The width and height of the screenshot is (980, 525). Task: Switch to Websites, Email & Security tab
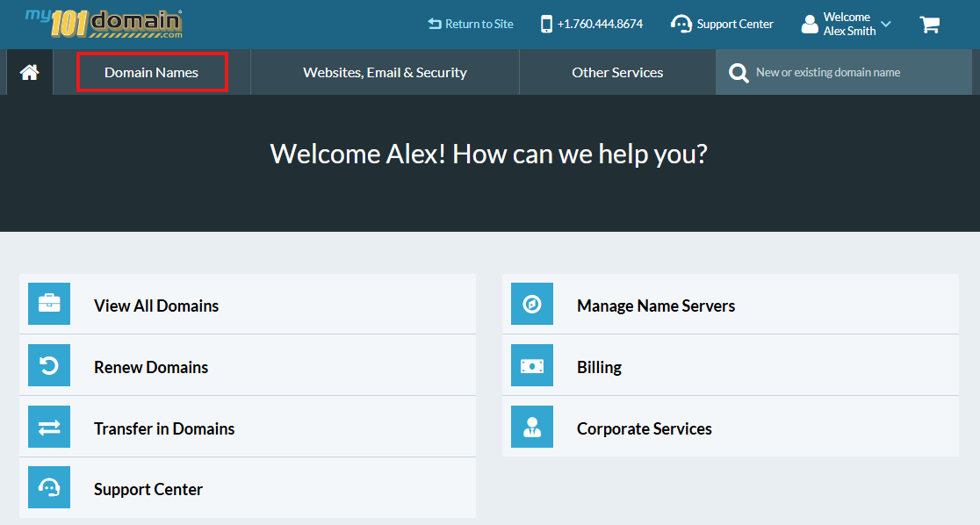pos(385,72)
